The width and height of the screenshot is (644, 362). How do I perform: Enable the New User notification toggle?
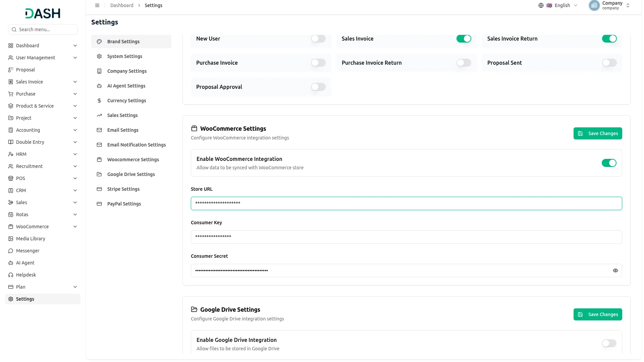(318, 39)
